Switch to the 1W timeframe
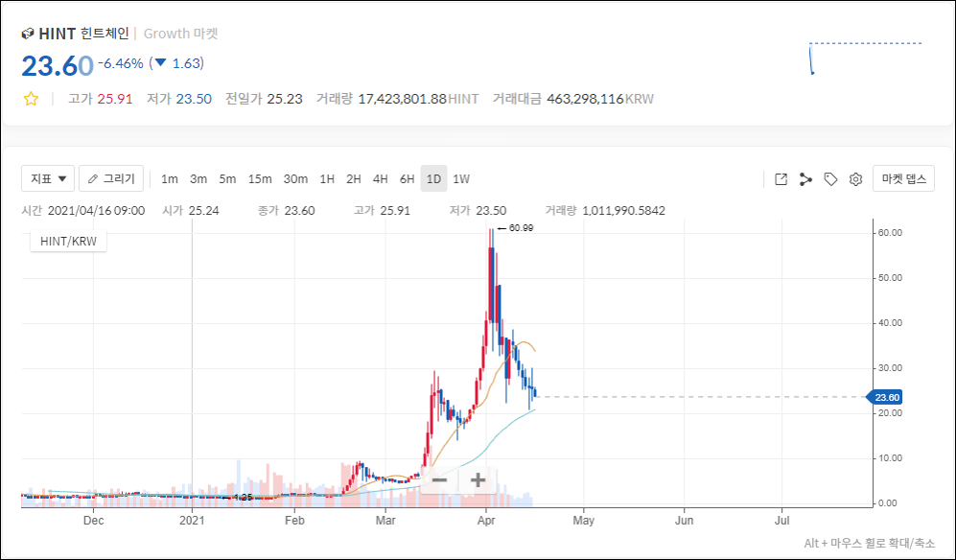This screenshot has width=956, height=560. click(461, 179)
